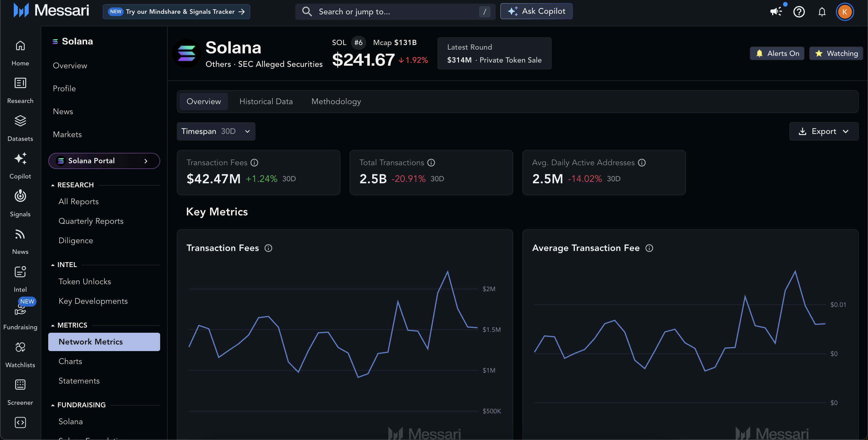Open Copilot sidebar icon
868x440 pixels.
pyautogui.click(x=20, y=166)
